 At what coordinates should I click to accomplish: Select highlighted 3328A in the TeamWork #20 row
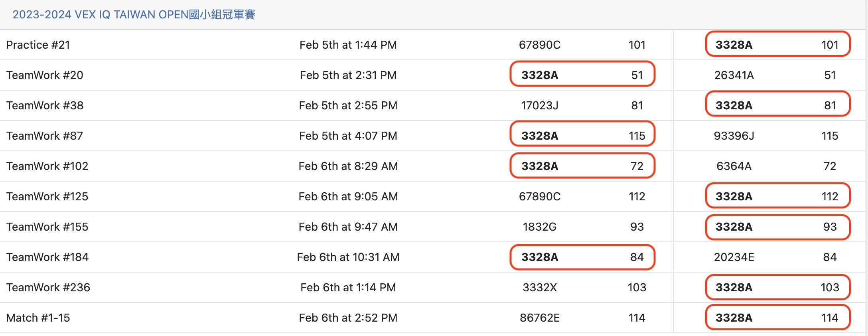click(539, 75)
